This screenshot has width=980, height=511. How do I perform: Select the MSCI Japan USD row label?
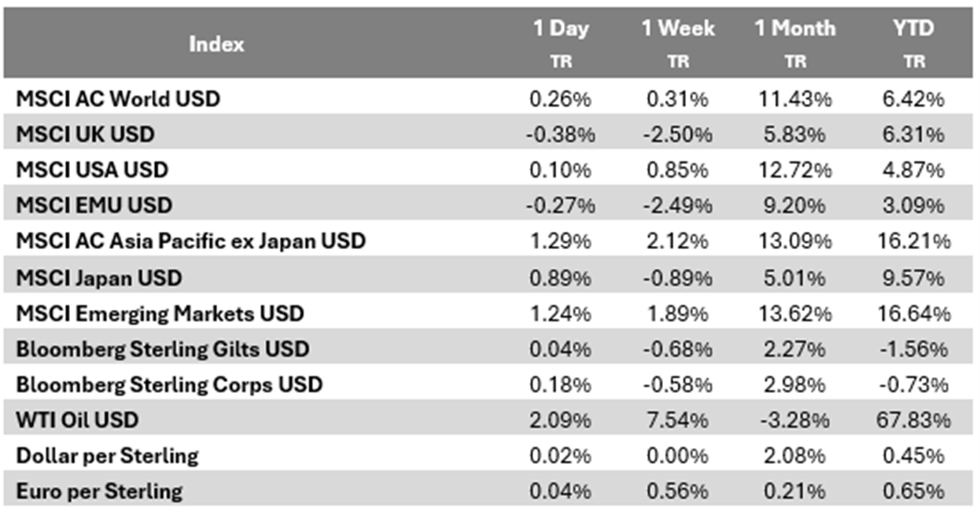(98, 277)
